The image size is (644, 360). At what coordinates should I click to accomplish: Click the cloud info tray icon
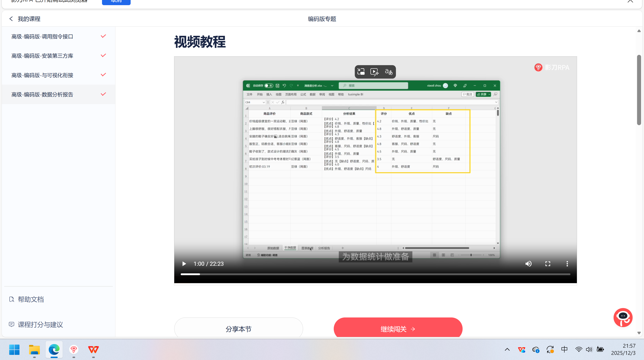(x=536, y=349)
